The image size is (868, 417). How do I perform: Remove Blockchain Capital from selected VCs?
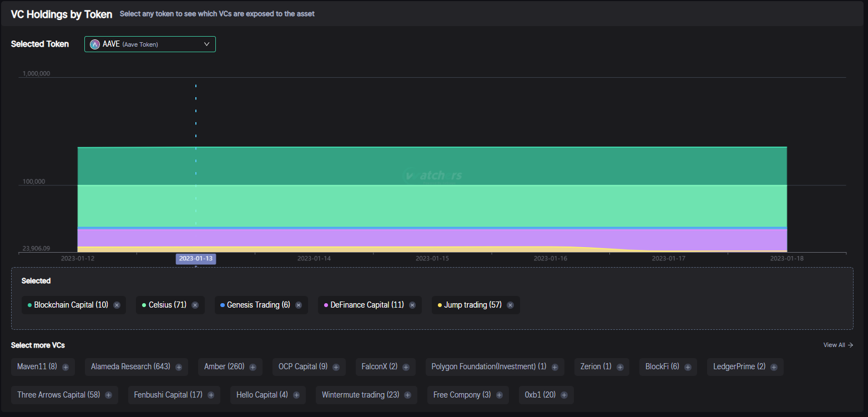[117, 305]
